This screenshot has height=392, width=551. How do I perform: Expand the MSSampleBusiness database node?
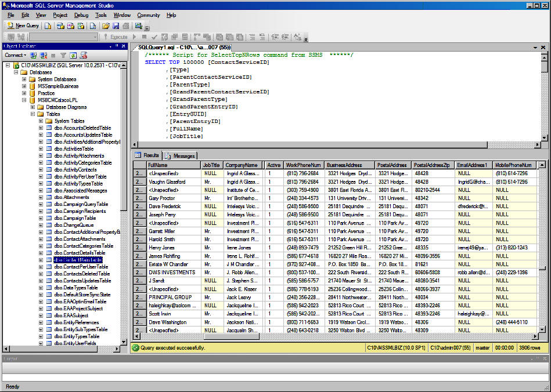pos(24,86)
